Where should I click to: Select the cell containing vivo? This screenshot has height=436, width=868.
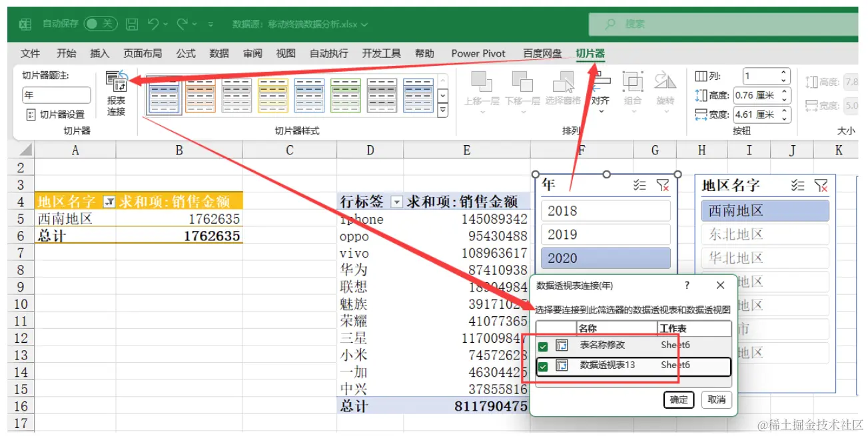[x=370, y=253]
